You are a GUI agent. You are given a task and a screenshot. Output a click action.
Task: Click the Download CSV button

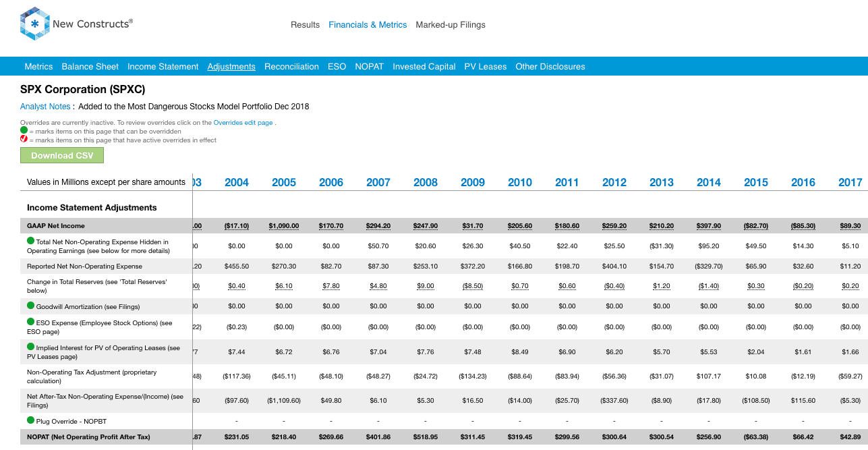[x=62, y=155]
